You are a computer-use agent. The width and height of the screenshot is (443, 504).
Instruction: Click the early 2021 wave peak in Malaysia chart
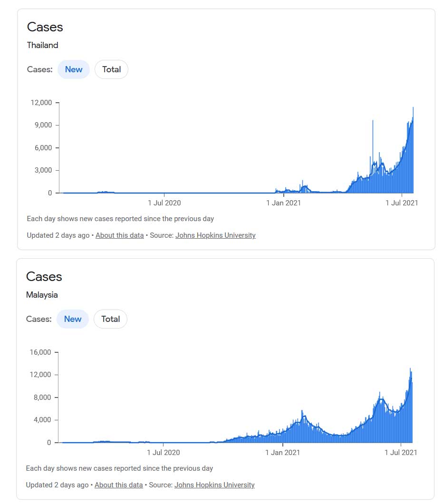click(x=302, y=426)
